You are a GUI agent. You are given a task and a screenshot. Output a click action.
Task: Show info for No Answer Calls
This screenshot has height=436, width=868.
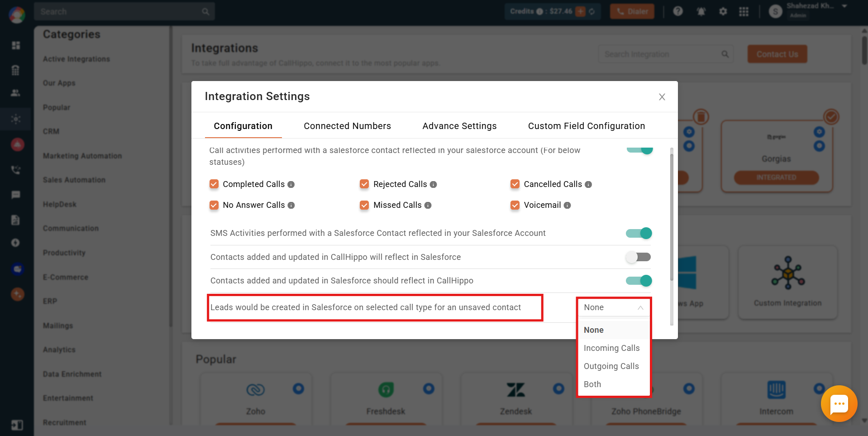291,205
